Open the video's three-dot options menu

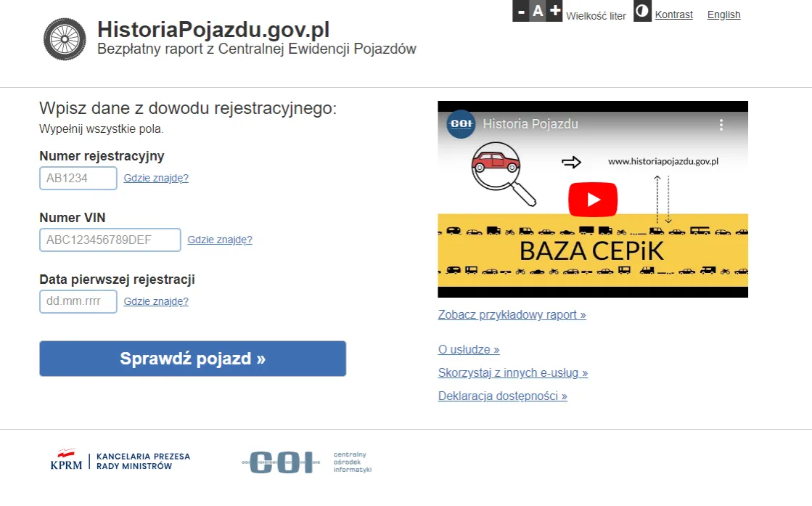click(x=721, y=125)
